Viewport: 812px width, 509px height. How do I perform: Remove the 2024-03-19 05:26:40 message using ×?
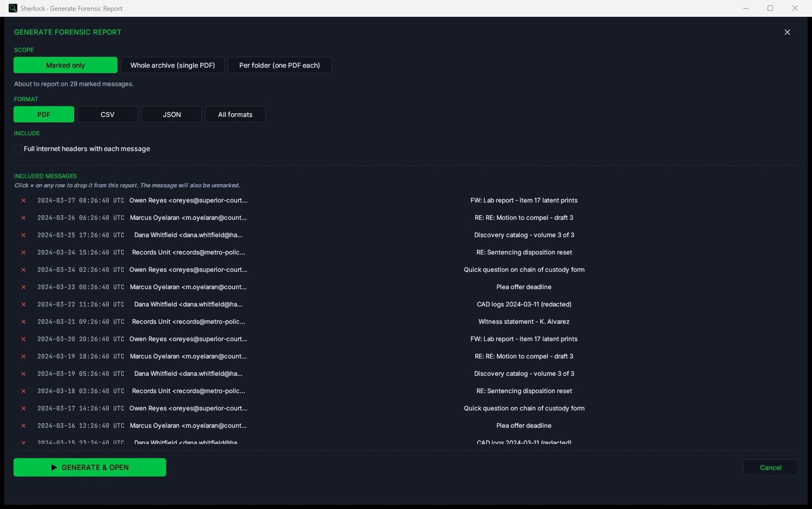23,374
